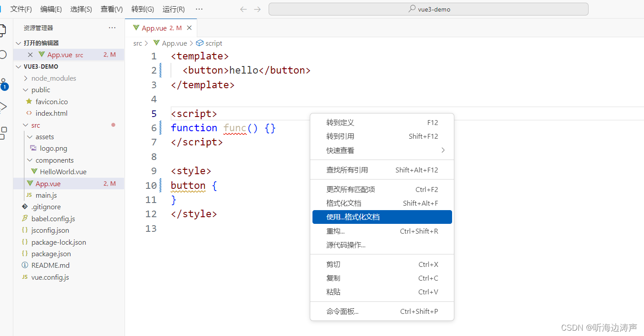
Task: Click the vue3-demo command center search box
Action: 428,9
